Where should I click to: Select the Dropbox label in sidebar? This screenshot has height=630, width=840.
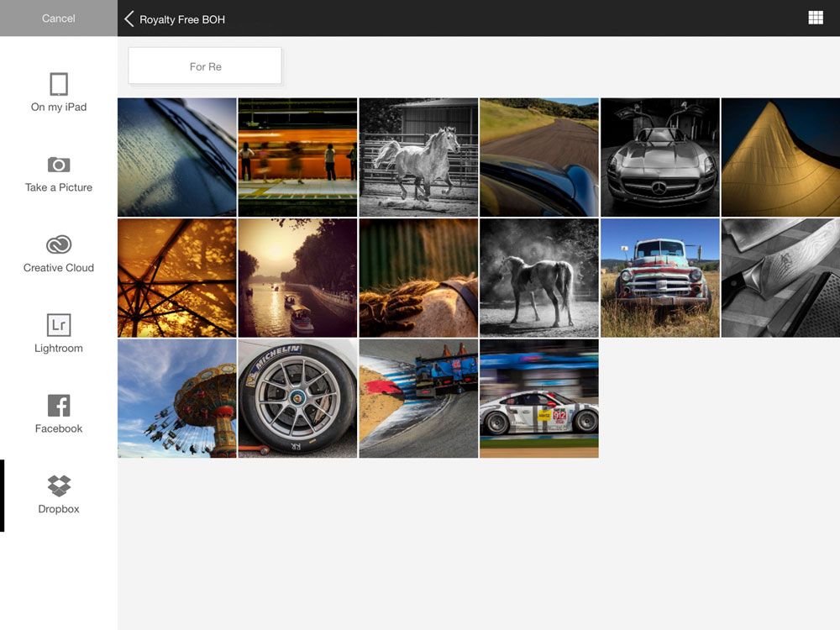tap(59, 509)
